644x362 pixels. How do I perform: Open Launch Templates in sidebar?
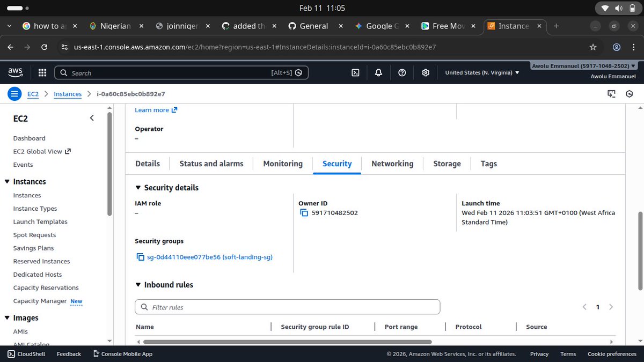(x=40, y=222)
